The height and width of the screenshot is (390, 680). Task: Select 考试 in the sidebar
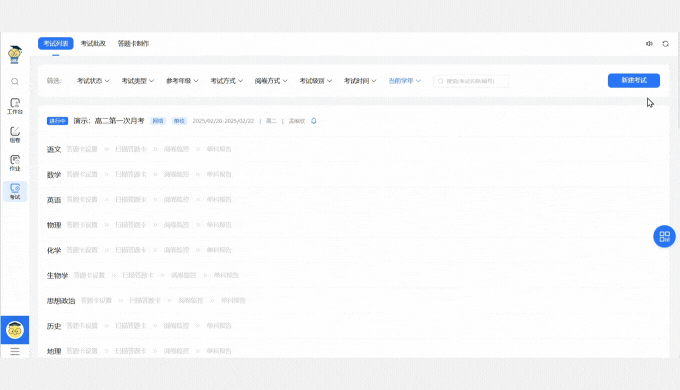point(15,191)
